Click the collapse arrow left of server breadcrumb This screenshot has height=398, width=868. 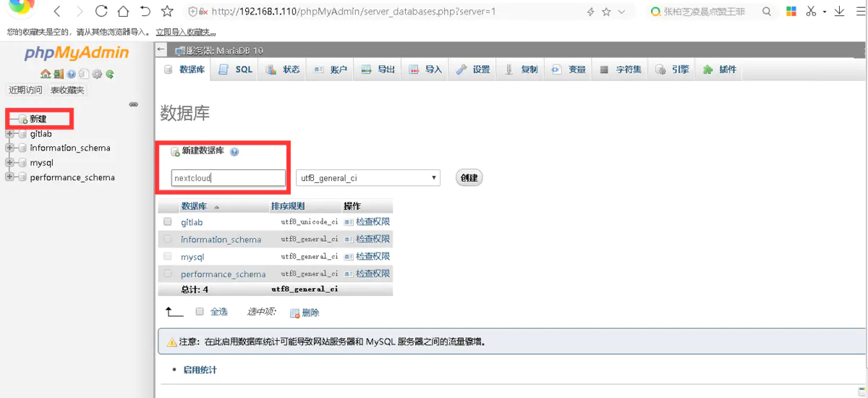161,49
